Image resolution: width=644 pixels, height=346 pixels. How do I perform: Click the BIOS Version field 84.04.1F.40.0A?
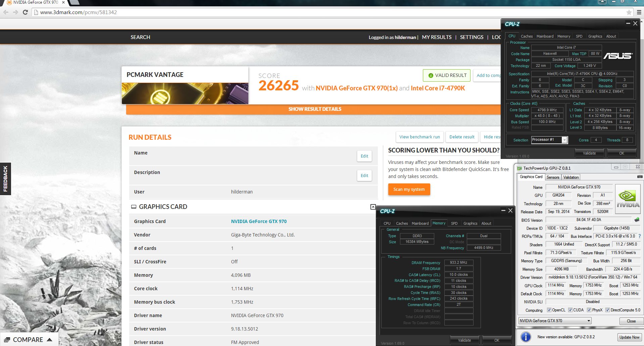click(589, 220)
